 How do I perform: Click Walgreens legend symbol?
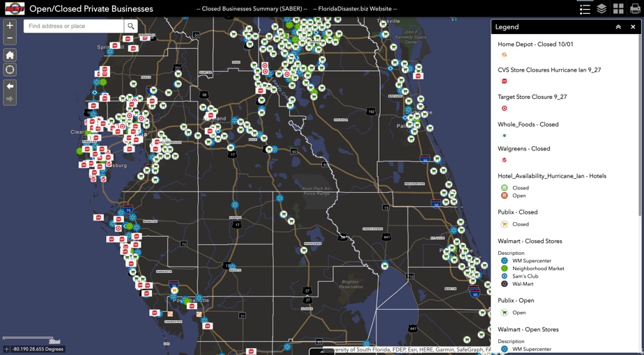point(505,159)
